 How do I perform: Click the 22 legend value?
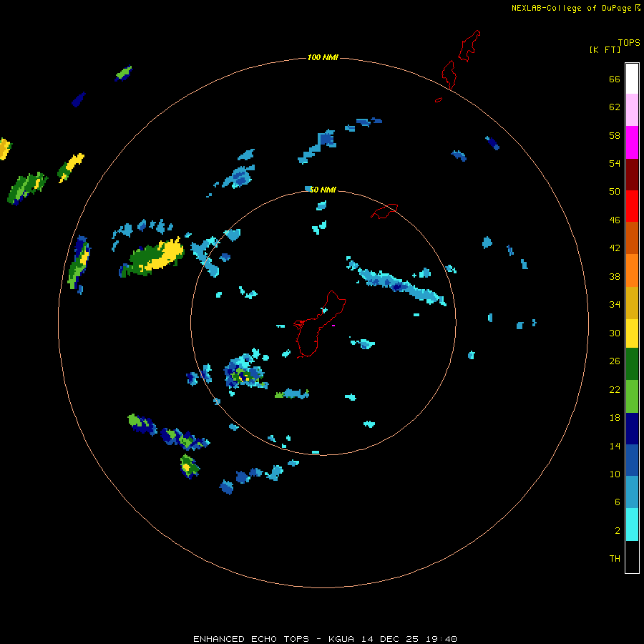615,389
